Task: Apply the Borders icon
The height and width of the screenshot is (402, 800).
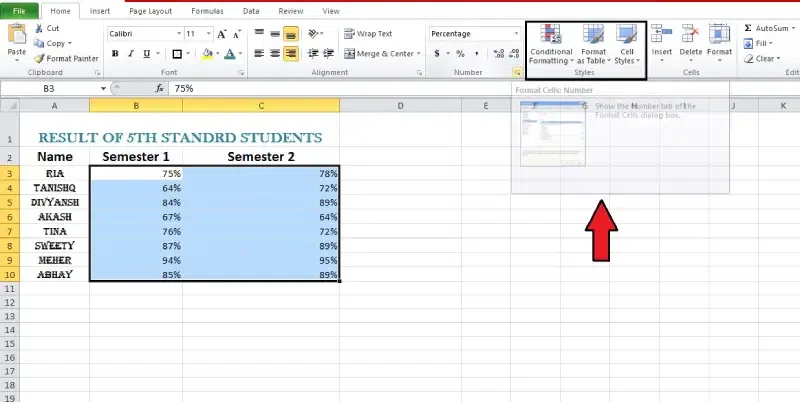Action: (177, 54)
